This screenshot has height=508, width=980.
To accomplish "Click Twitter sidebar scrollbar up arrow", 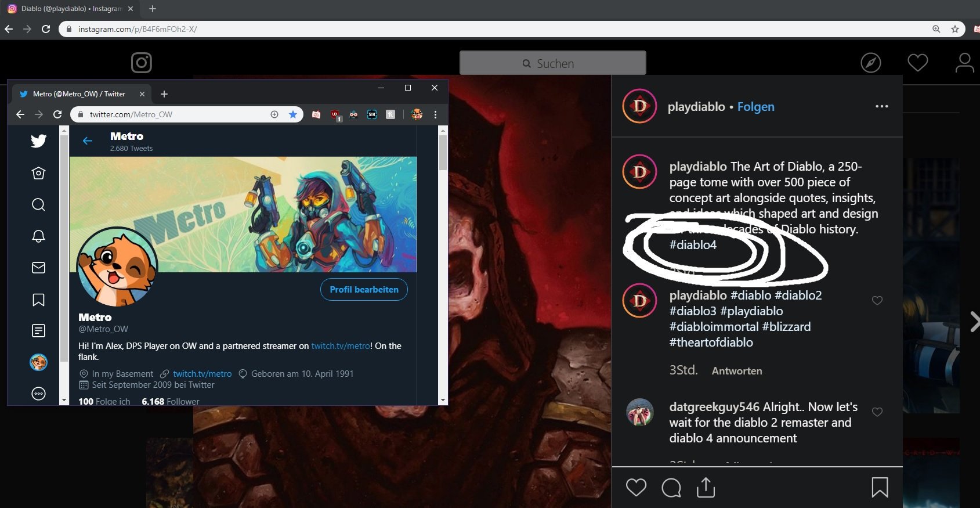I will pos(64,131).
